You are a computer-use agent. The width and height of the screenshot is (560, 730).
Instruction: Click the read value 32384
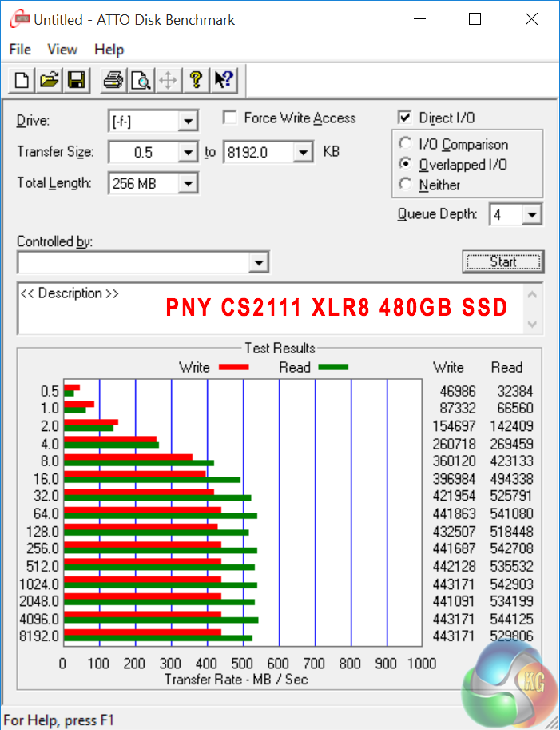point(515,392)
